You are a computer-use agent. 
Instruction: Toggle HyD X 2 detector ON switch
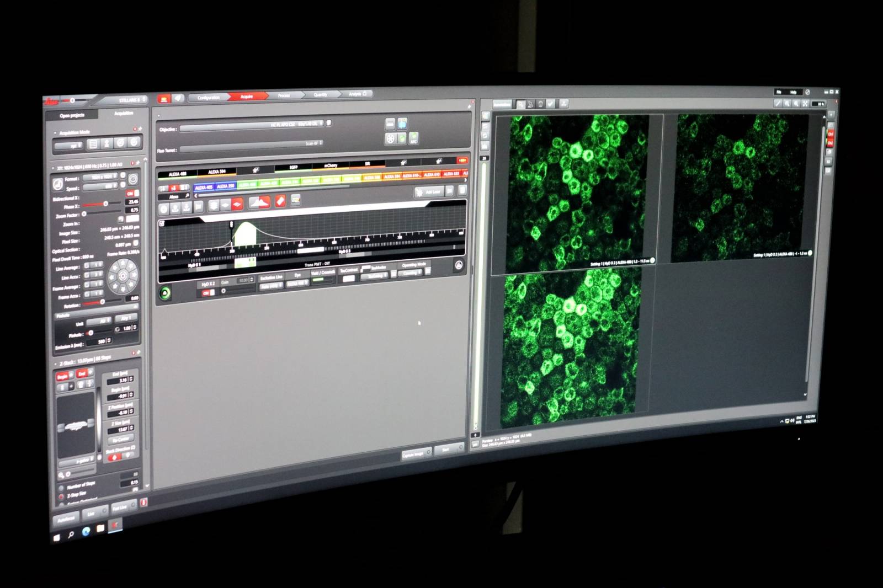pos(208,292)
